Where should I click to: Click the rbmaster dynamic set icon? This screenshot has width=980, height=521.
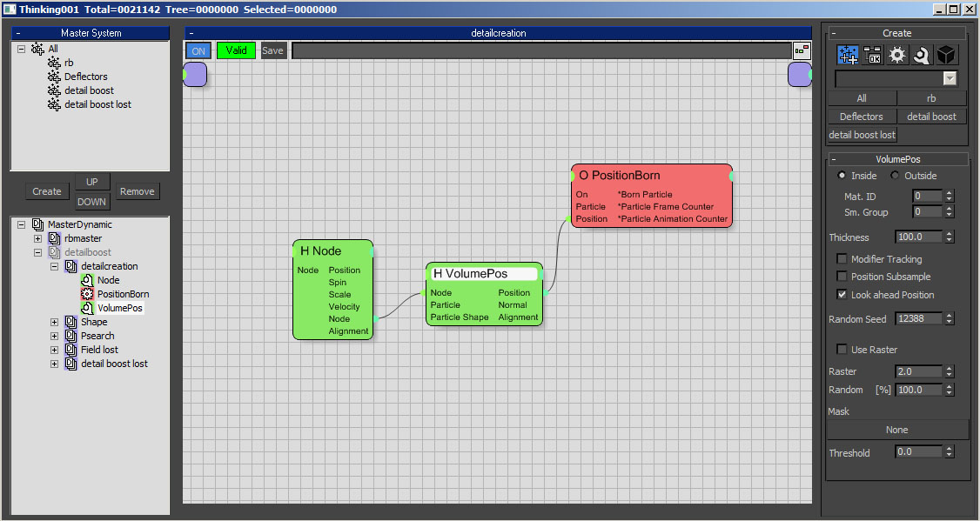tap(54, 238)
